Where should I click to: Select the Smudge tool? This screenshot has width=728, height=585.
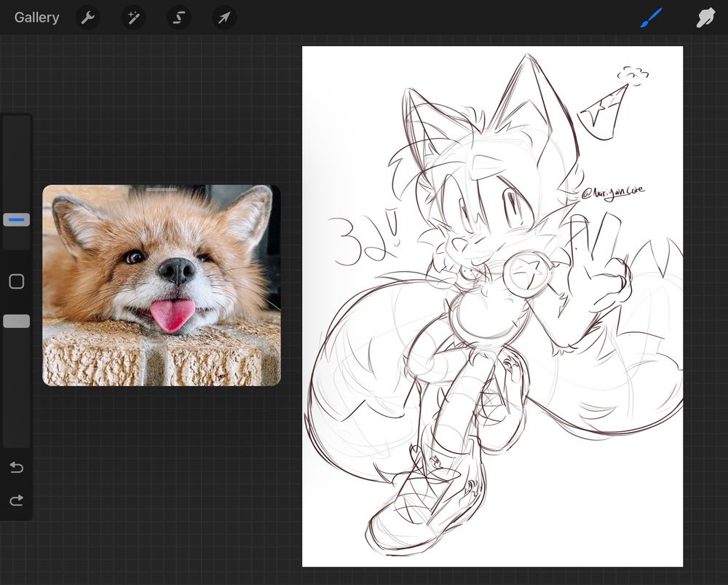[705, 17]
